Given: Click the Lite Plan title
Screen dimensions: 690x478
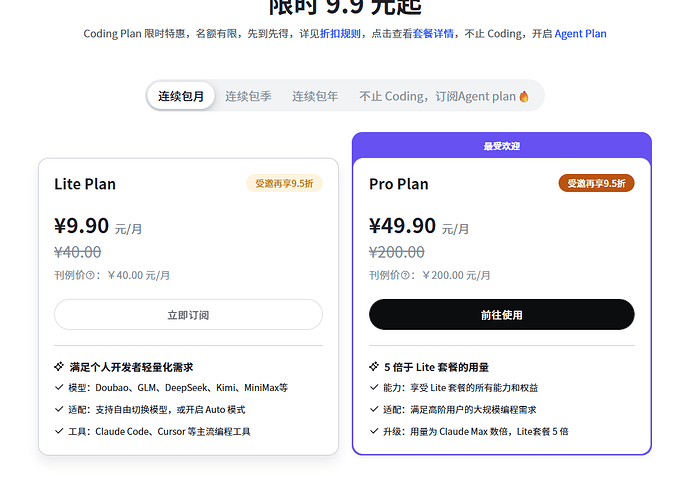Looking at the screenshot, I should (x=85, y=184).
